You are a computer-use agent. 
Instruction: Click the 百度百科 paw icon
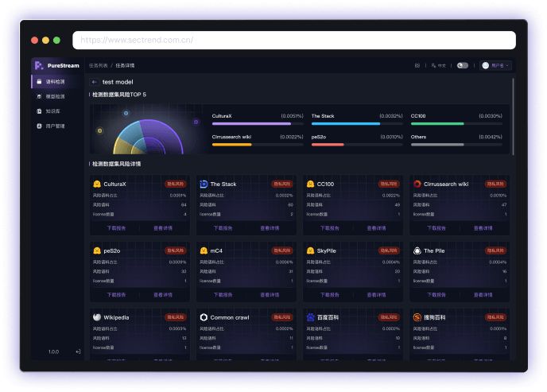point(310,317)
